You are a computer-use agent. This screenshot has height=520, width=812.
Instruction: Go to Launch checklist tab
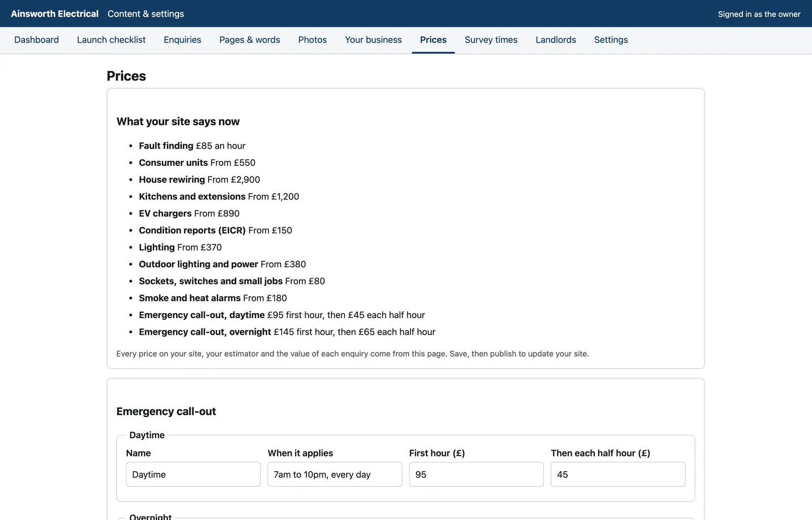pyautogui.click(x=111, y=40)
